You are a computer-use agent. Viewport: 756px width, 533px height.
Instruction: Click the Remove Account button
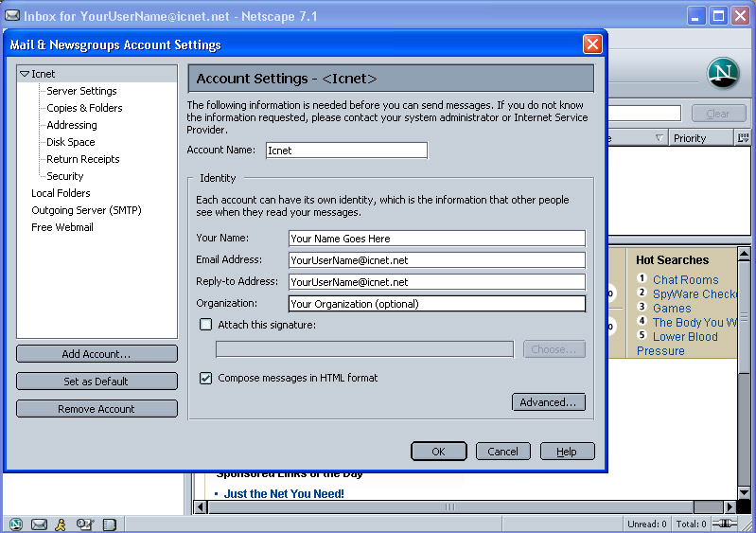click(97, 409)
